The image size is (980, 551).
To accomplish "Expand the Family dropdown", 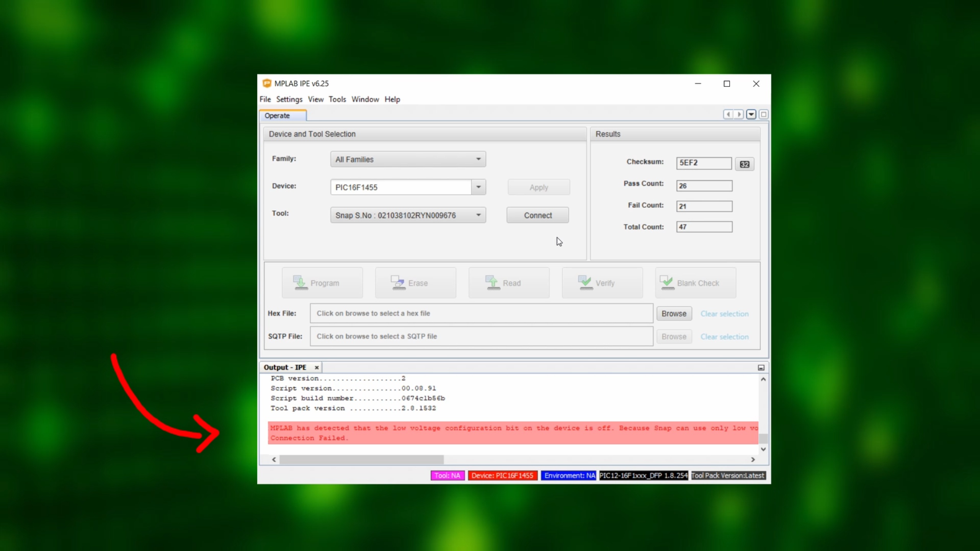I will tap(478, 159).
